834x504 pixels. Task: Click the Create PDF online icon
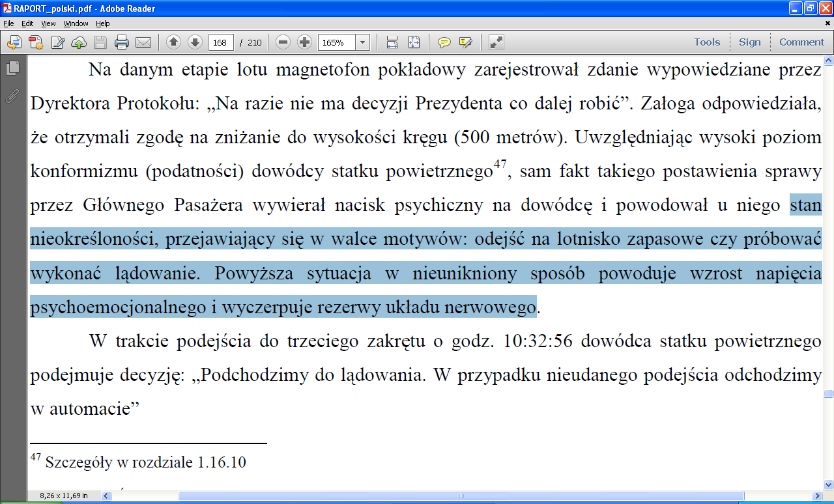click(36, 42)
